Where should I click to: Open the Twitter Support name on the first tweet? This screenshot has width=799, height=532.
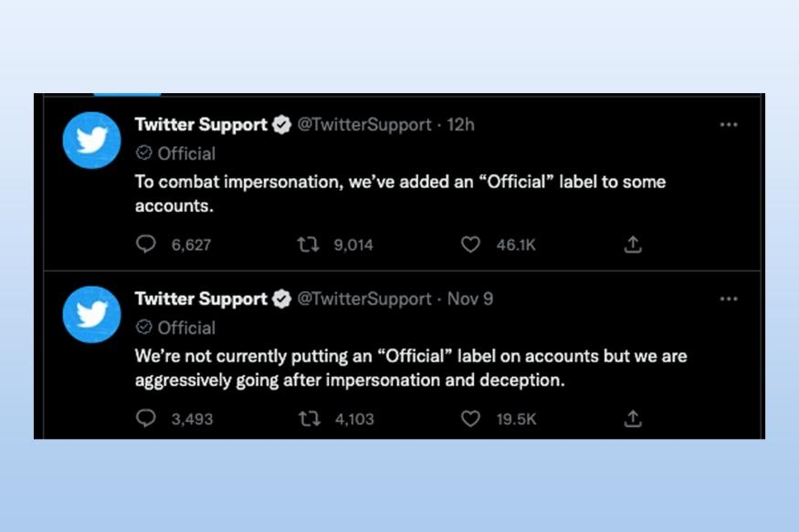coord(201,125)
